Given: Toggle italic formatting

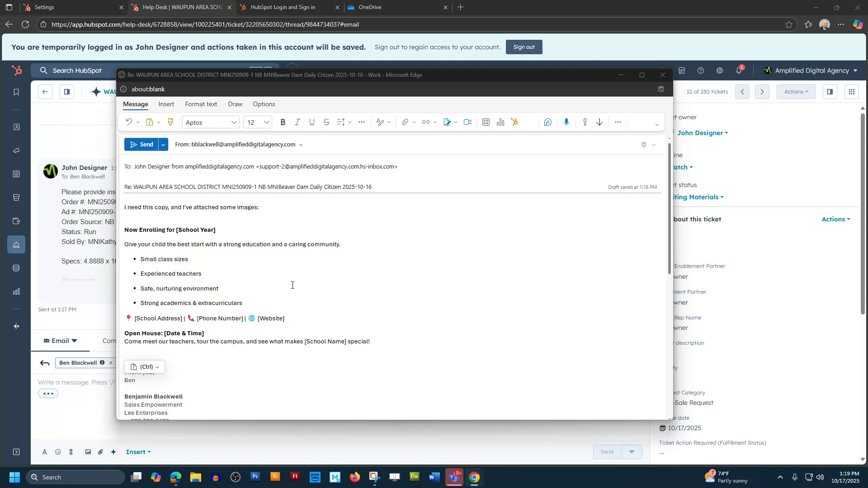Looking at the screenshot, I should [297, 122].
